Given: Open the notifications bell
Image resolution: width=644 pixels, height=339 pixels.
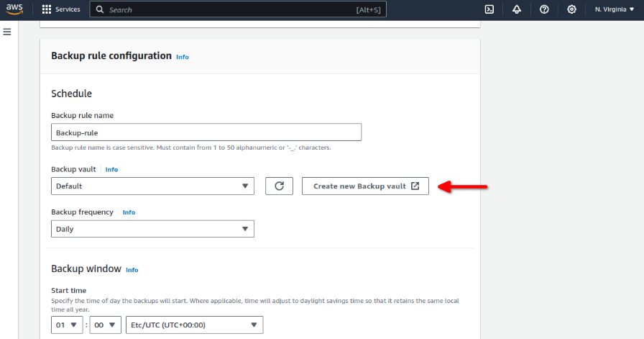Looking at the screenshot, I should (517, 9).
